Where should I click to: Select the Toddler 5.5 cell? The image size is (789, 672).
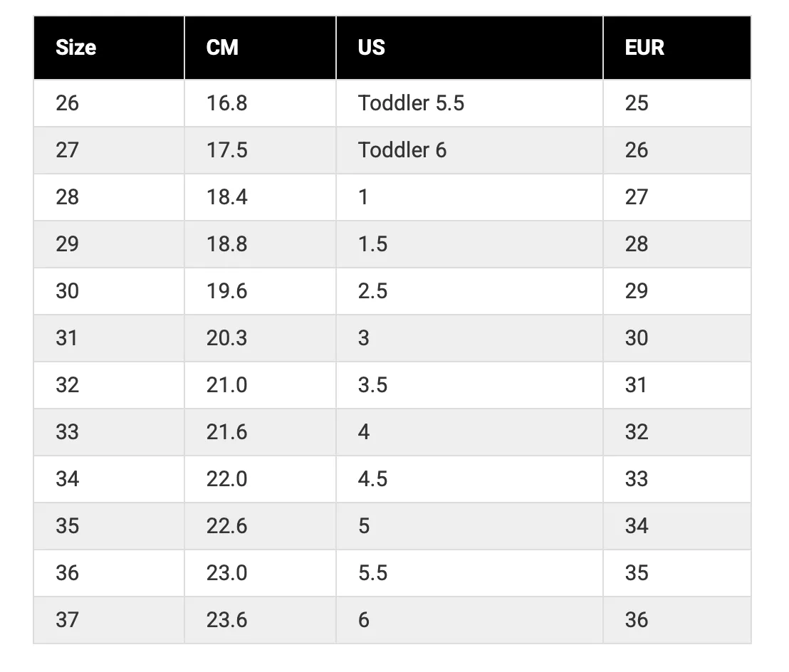tap(469, 103)
